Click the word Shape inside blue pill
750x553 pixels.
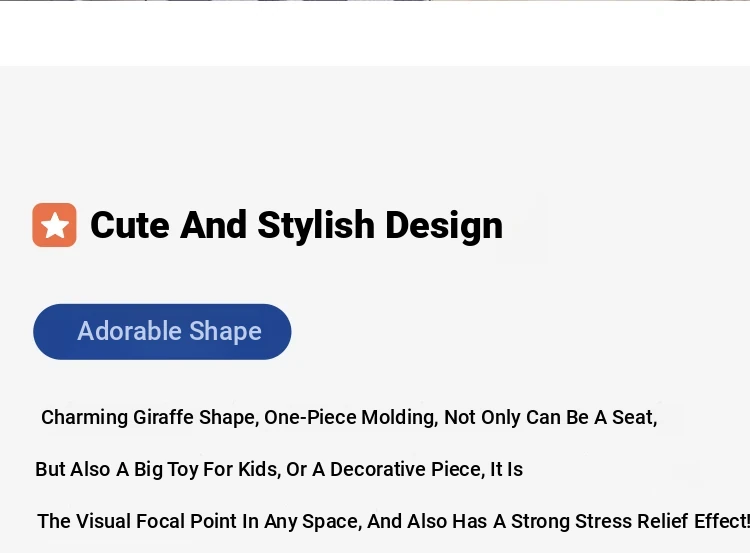(225, 332)
